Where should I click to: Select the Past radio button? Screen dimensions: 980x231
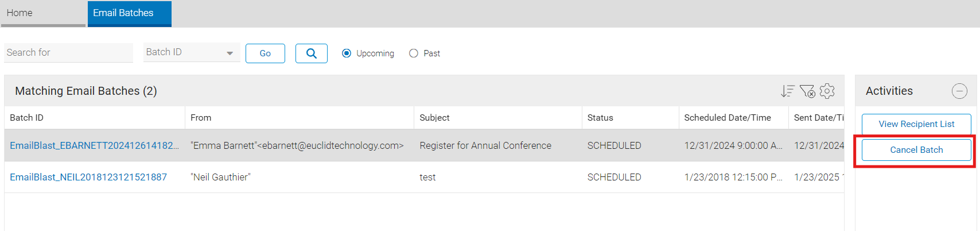(x=414, y=53)
